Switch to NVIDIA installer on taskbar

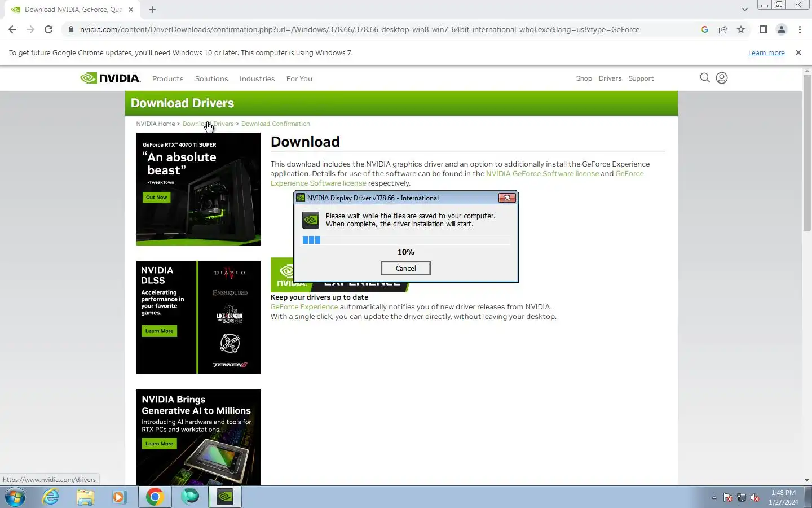point(225,497)
